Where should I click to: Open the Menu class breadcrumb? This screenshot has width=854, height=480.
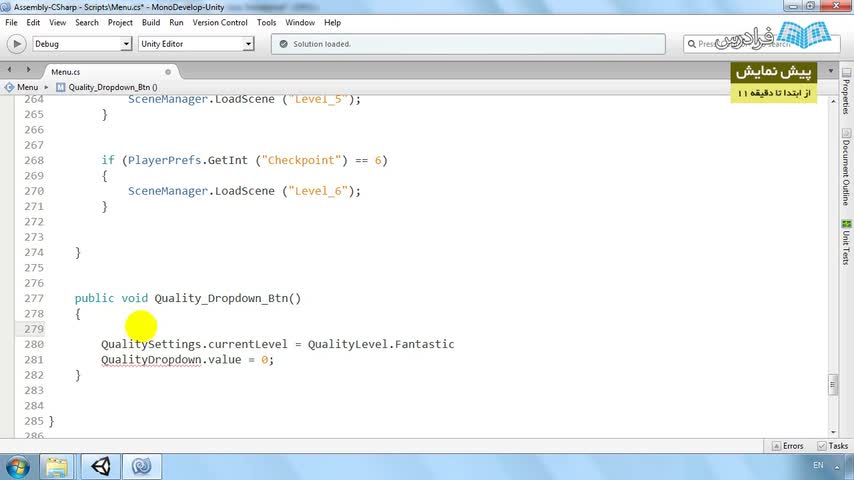27,87
